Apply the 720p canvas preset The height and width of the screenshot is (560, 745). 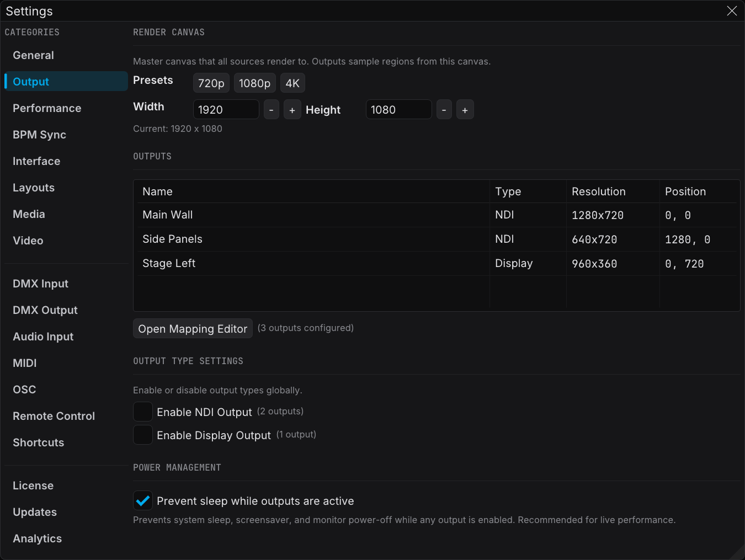point(211,83)
